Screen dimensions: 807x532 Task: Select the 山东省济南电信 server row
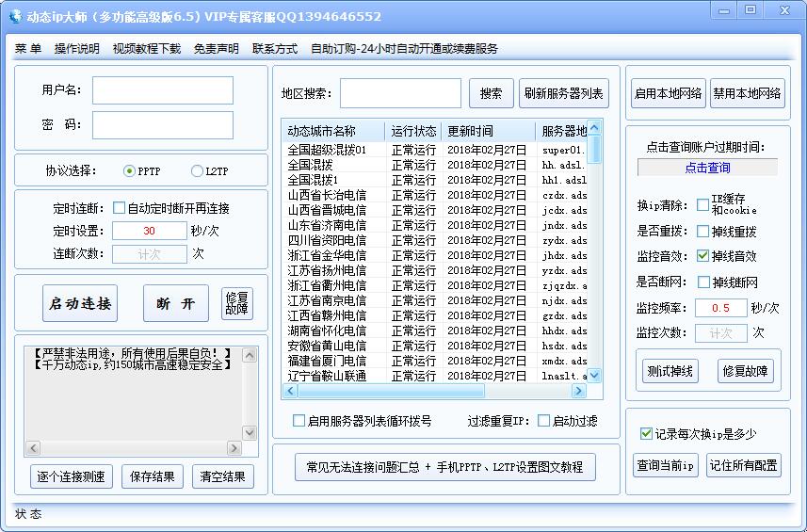(435, 225)
